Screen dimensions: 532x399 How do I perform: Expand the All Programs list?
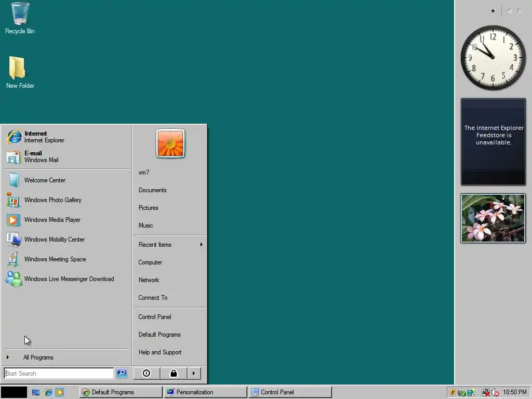67,357
